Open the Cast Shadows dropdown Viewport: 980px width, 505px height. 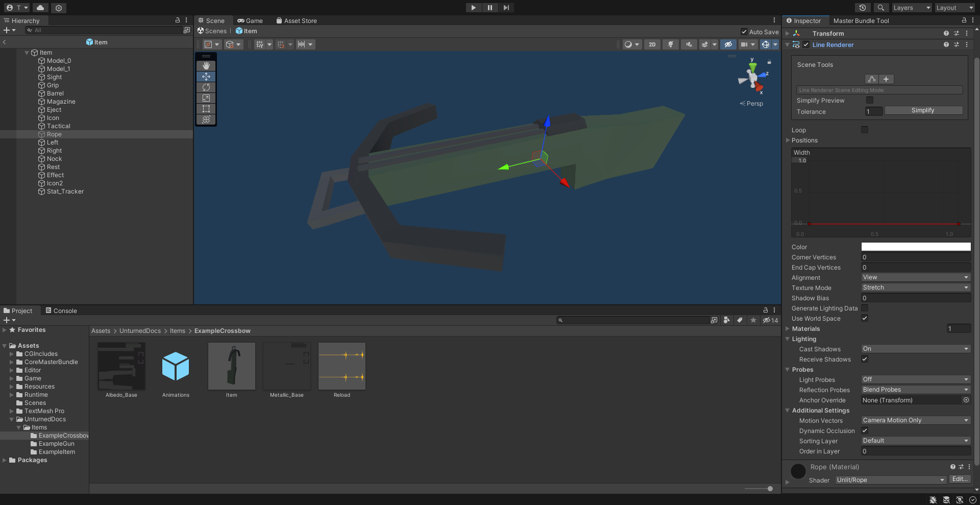915,349
